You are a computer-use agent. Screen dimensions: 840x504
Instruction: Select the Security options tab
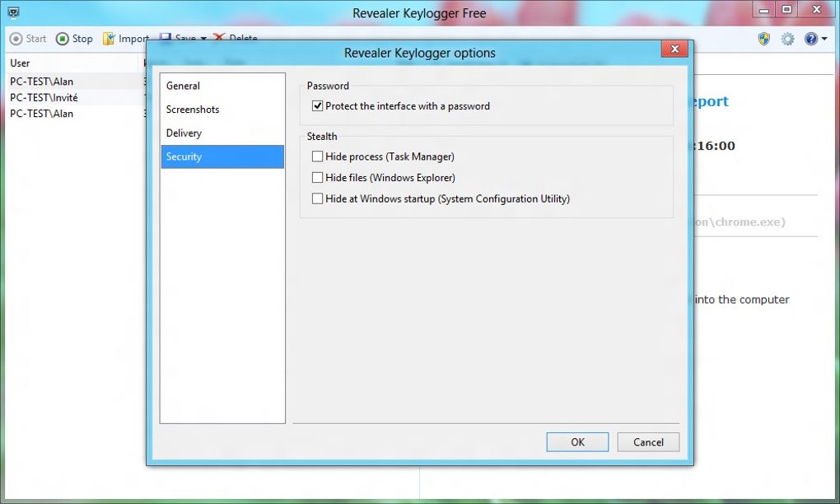(x=222, y=156)
